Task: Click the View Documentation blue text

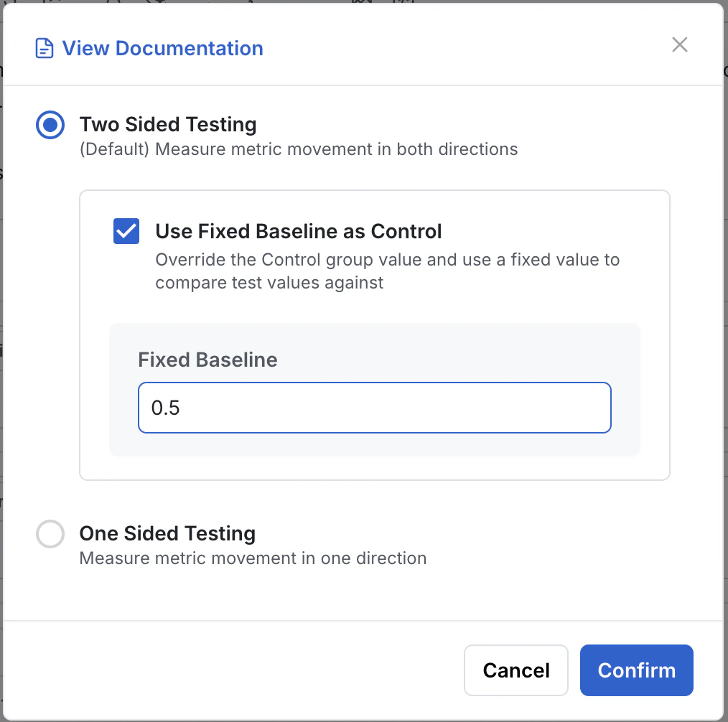Action: point(162,48)
